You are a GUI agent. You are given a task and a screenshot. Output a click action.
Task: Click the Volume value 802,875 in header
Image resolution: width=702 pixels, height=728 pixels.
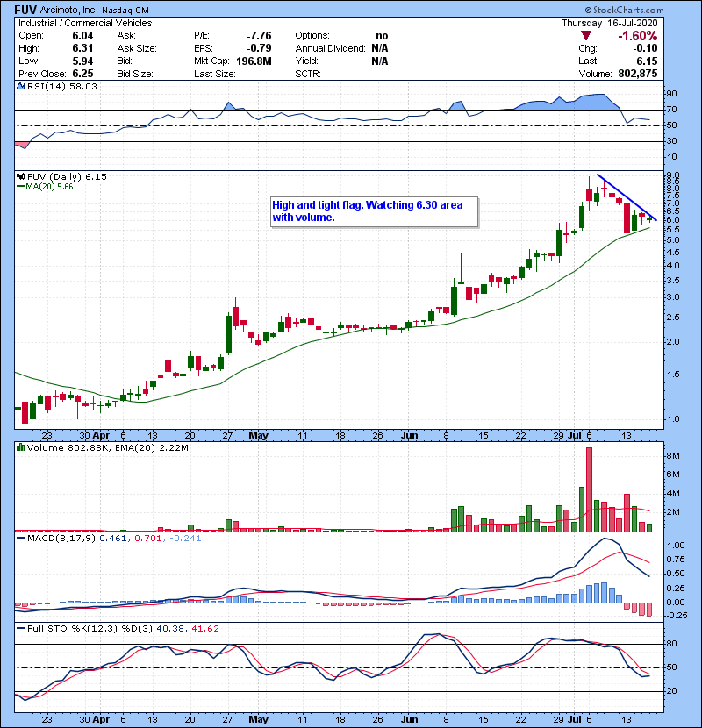point(638,74)
